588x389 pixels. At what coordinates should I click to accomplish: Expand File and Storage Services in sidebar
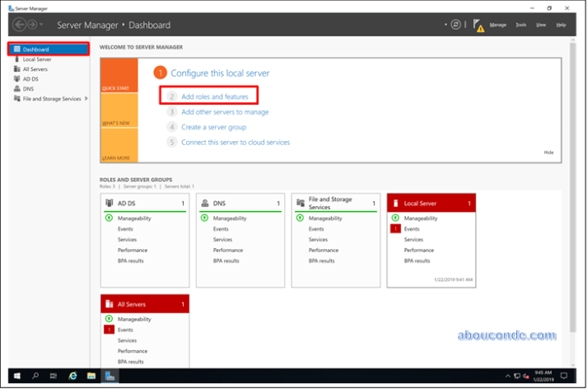pos(86,99)
